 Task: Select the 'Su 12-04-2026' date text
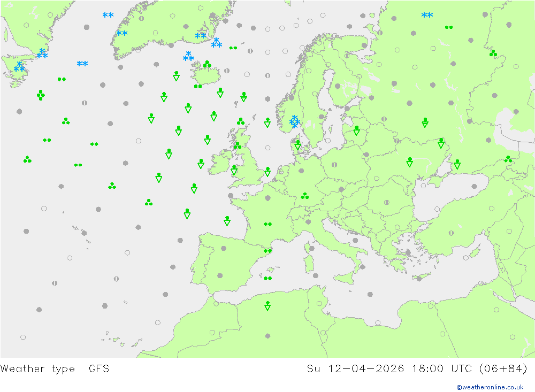[x=356, y=369]
